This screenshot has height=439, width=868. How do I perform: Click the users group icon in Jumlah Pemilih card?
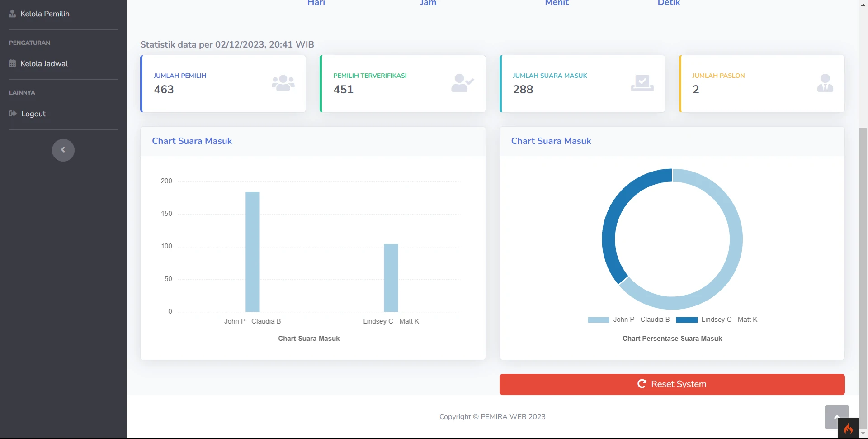[x=283, y=83]
